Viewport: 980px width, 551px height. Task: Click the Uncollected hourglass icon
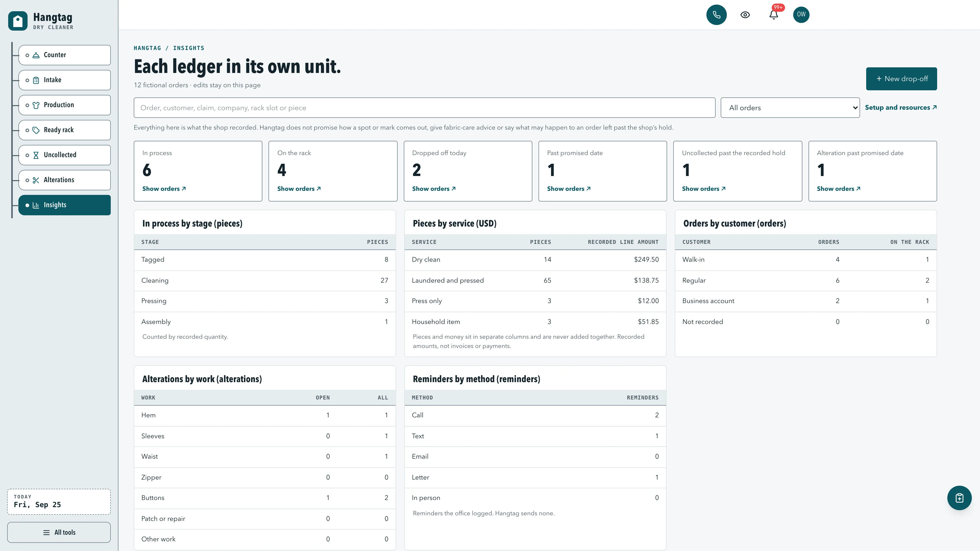36,155
